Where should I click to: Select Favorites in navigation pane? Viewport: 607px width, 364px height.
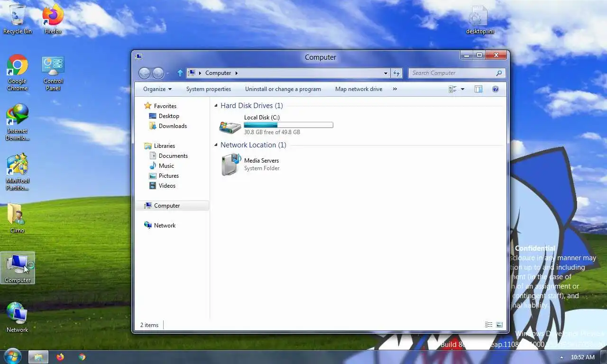pyautogui.click(x=165, y=106)
